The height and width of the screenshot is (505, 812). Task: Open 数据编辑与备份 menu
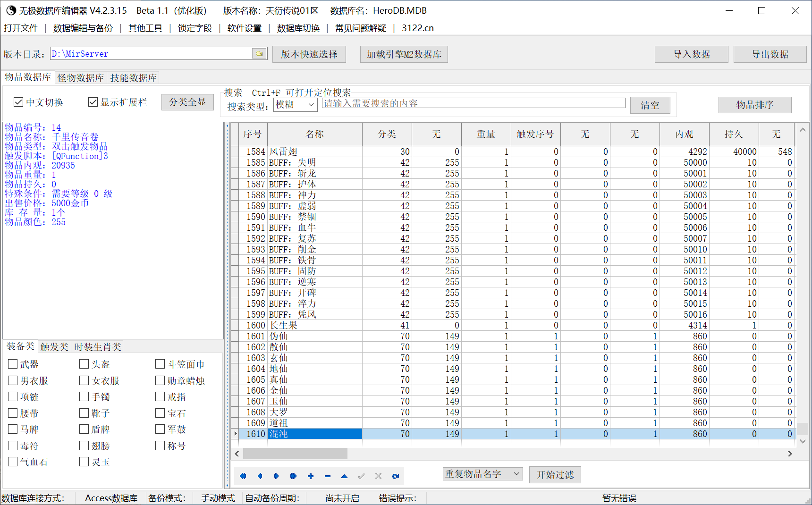point(83,28)
